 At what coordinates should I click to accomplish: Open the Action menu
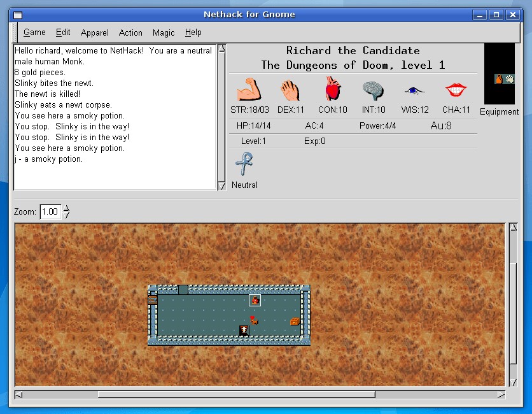[130, 32]
